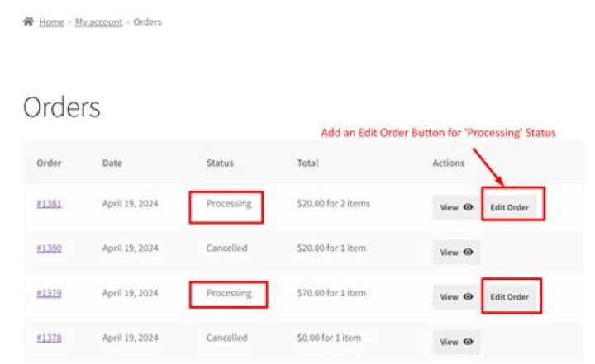Select the Processing status of order #1381
The height and width of the screenshot is (364, 595).
pyautogui.click(x=229, y=204)
